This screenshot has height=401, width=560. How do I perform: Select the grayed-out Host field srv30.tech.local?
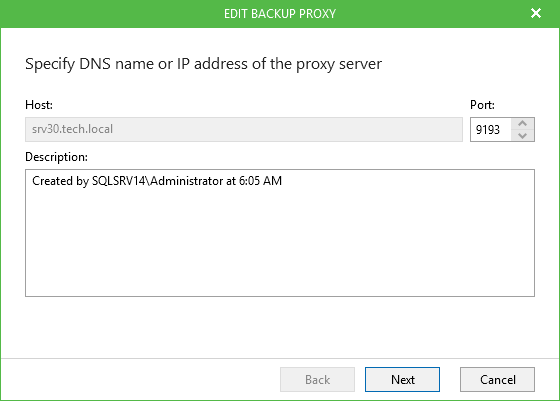[x=244, y=129]
